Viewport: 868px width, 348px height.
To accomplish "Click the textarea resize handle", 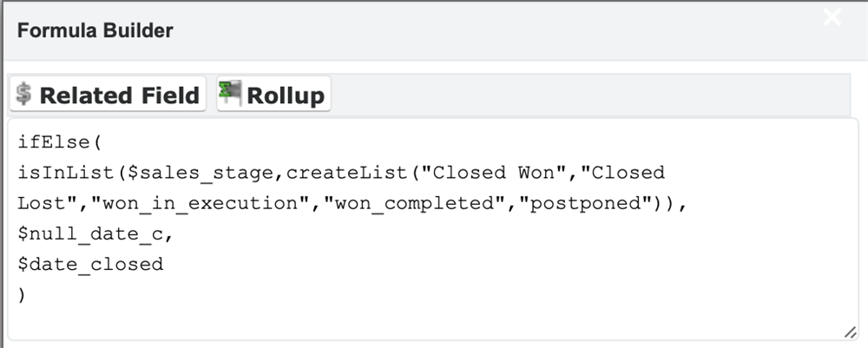I will tap(849, 333).
